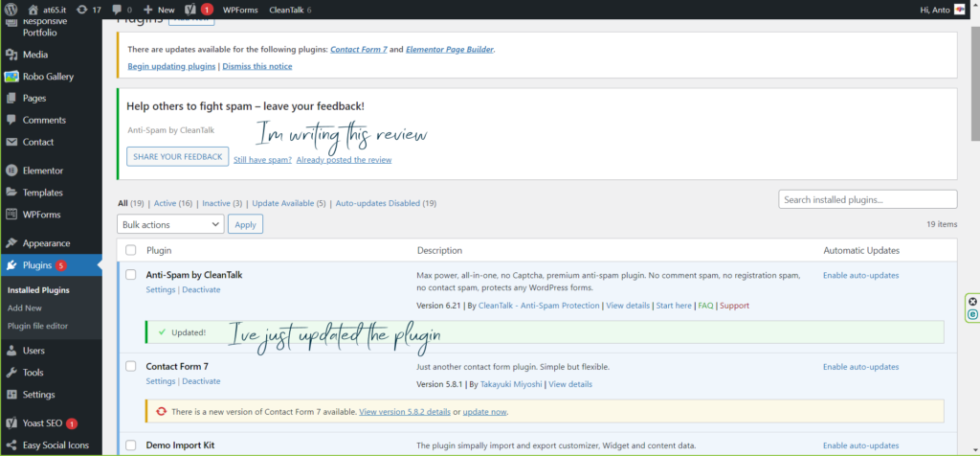Focus the Search installed plugins field
The height and width of the screenshot is (456, 980).
[x=867, y=199]
